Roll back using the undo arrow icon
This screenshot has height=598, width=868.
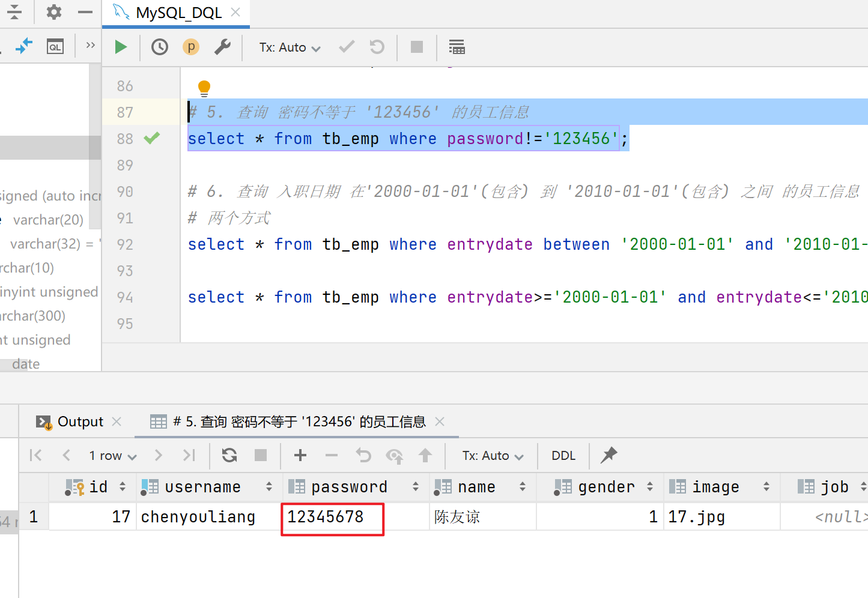click(x=377, y=47)
